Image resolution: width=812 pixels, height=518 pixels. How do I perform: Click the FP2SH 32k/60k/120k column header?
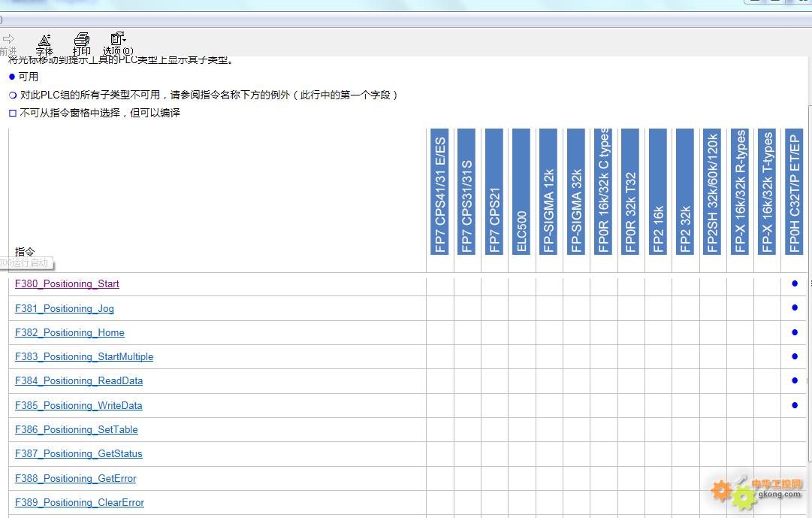tap(712, 192)
